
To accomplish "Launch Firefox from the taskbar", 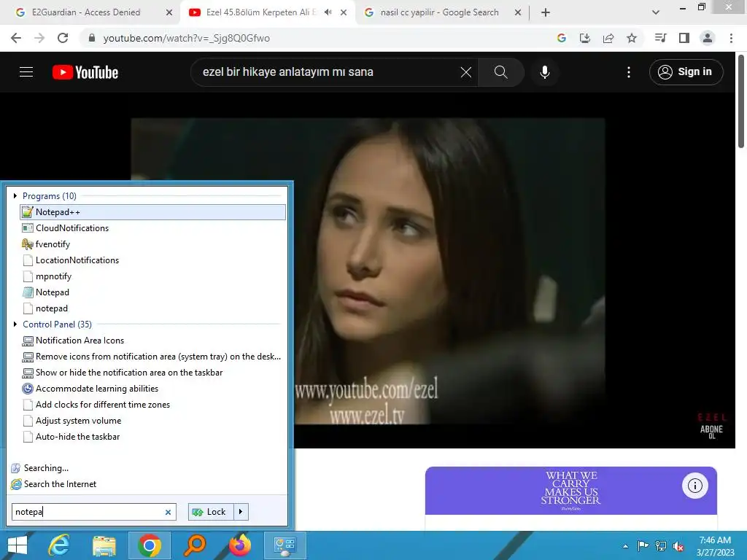I will point(240,545).
